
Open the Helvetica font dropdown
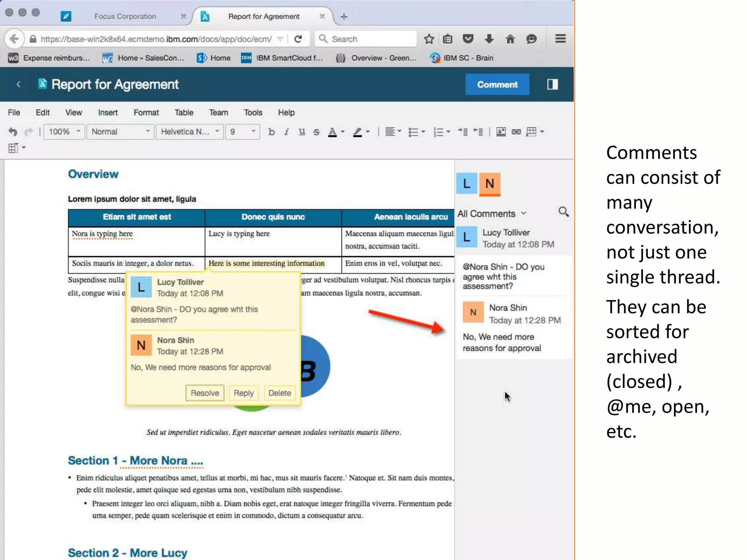click(x=189, y=132)
